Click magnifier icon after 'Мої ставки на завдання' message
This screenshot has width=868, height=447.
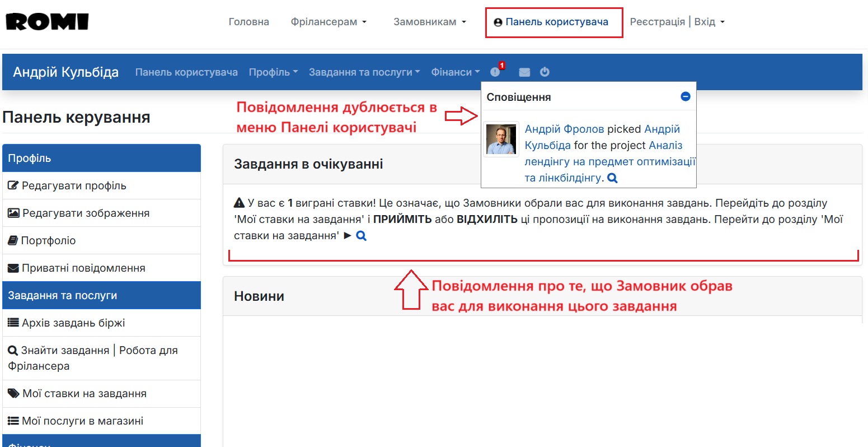(x=362, y=236)
